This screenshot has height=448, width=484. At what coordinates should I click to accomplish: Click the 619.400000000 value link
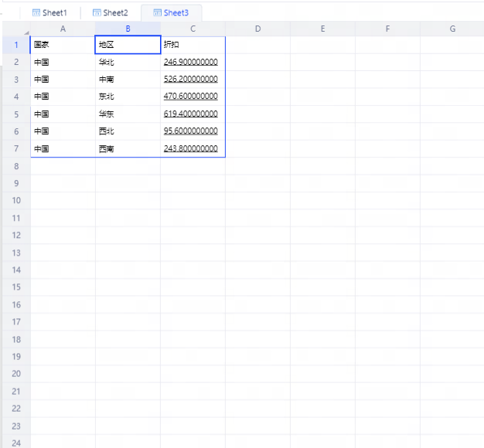coord(190,114)
